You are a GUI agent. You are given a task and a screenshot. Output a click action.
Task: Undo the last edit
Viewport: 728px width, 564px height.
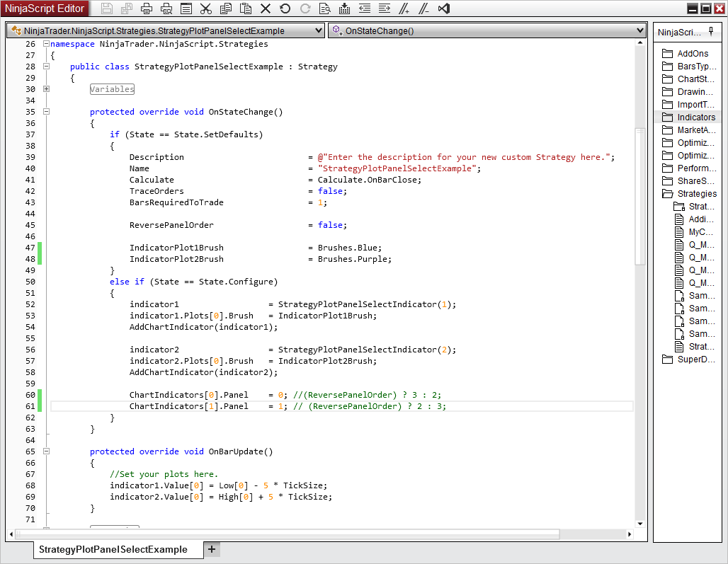point(285,8)
